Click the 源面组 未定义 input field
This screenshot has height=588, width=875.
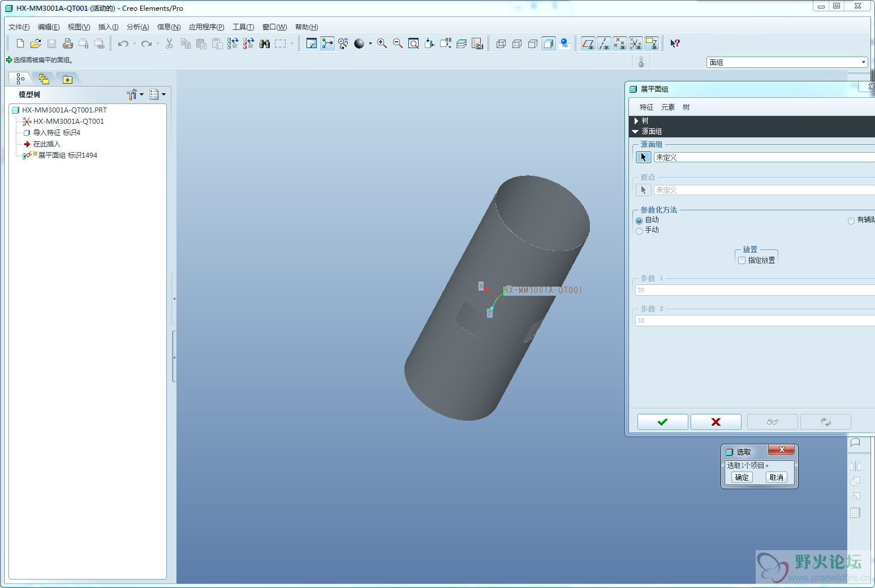[764, 157]
